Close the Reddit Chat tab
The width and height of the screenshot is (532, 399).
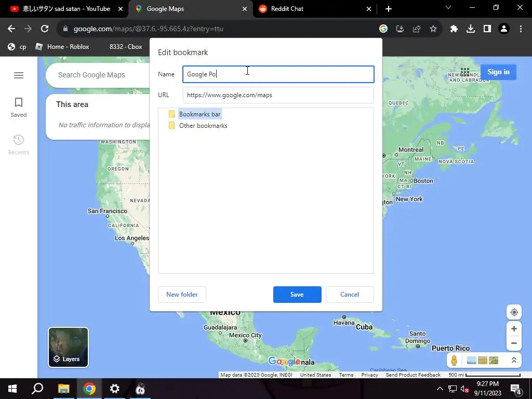369,9
